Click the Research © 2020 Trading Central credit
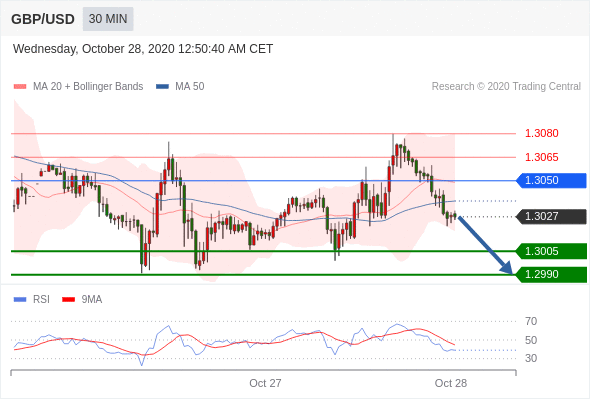590x400 pixels. pyautogui.click(x=506, y=87)
